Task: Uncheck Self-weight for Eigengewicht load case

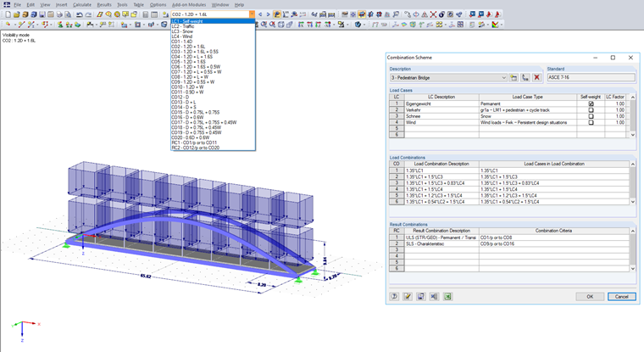Action: 591,103
